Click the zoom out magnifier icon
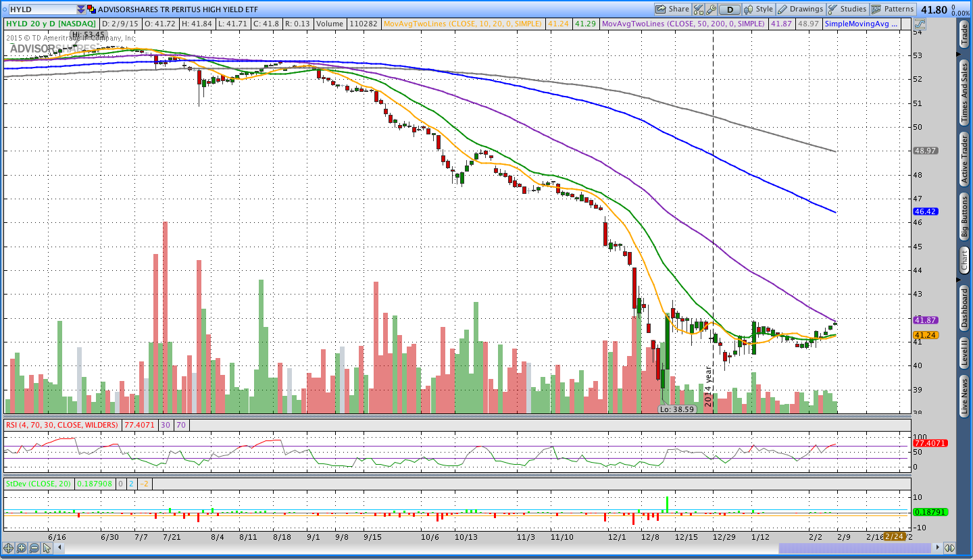Viewport: 973px width, 560px height. point(34,548)
